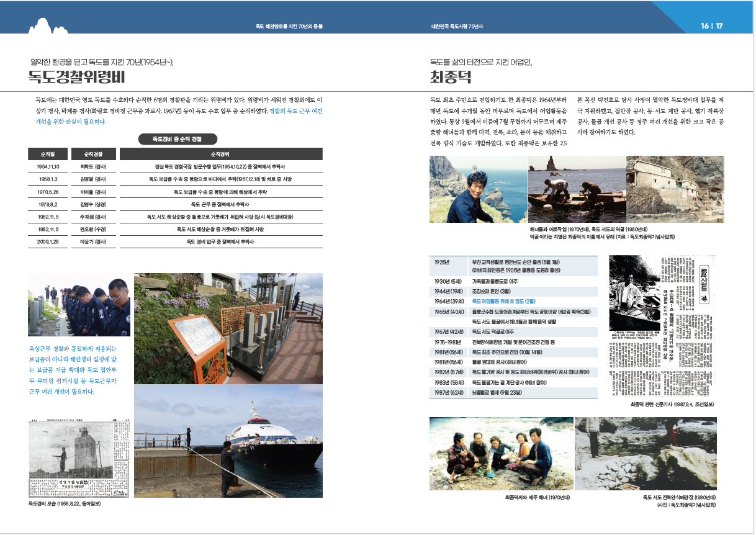The height and width of the screenshot is (535, 756).
Task: Click the timeline year '1987년 (62세)'
Action: [449, 392]
